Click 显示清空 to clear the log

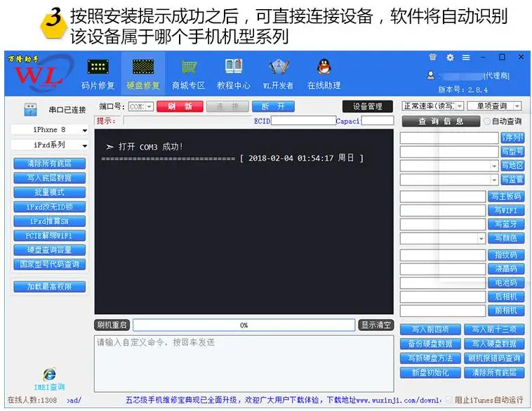pyautogui.click(x=376, y=325)
